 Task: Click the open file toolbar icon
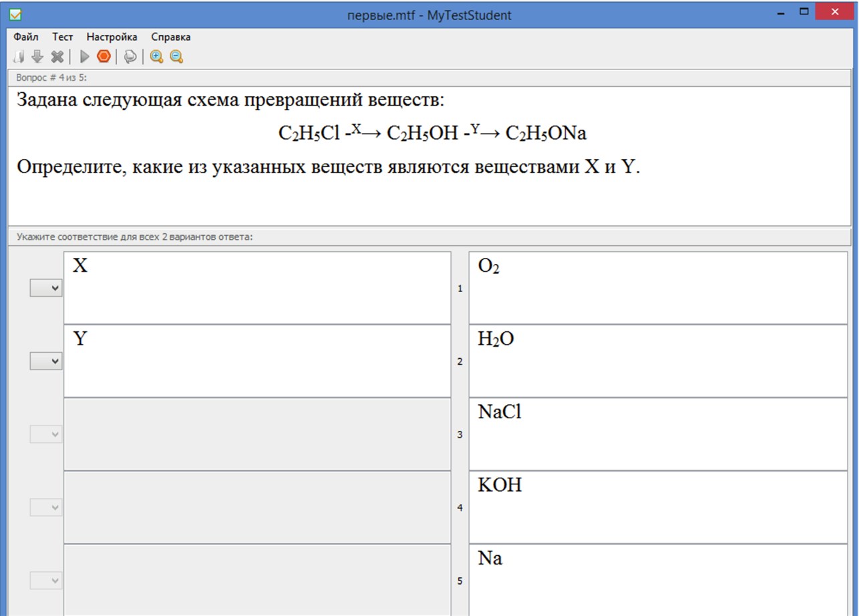(x=19, y=57)
